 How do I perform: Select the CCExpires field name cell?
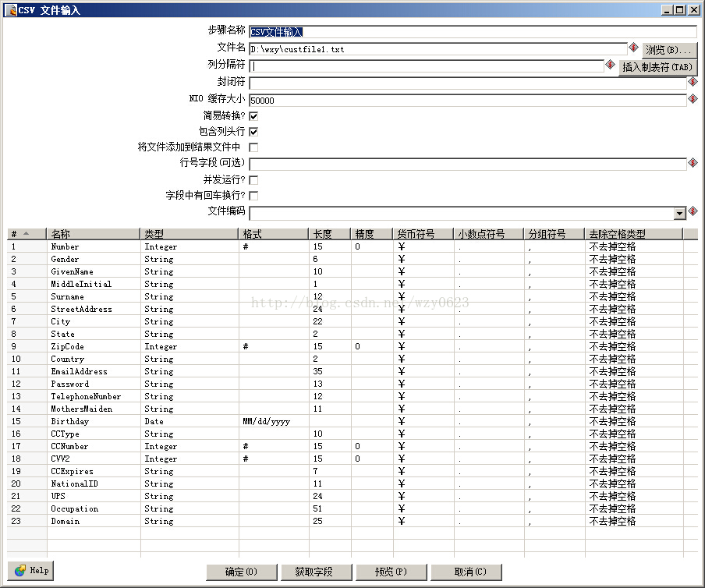coord(94,471)
